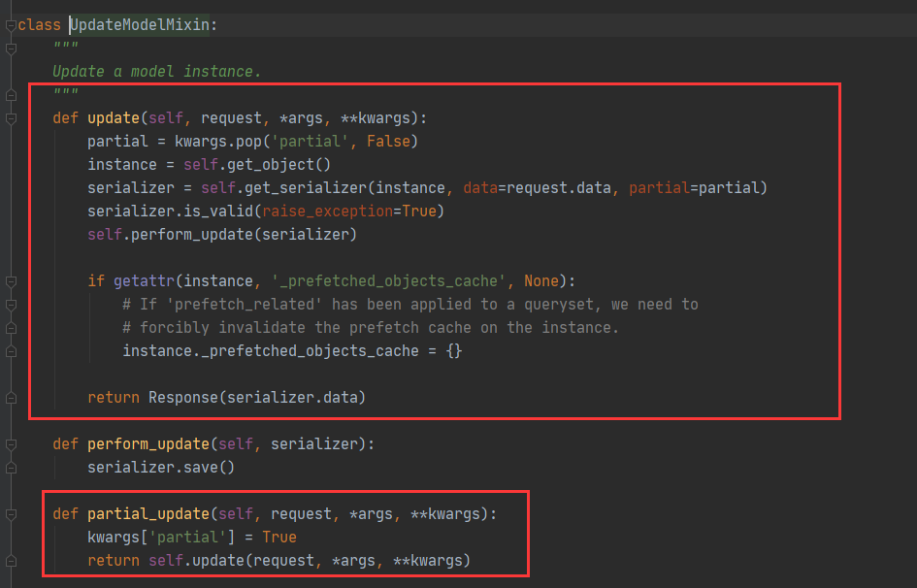This screenshot has width=917, height=588.
Task: Click the False default value
Action: point(388,142)
